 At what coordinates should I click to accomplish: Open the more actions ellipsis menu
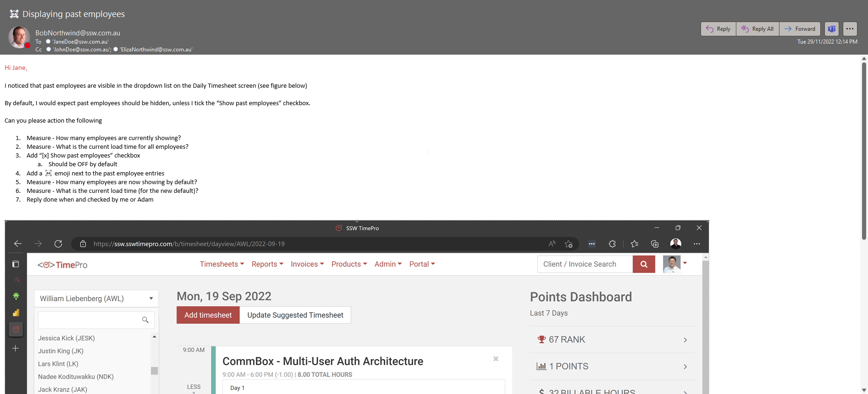(850, 29)
